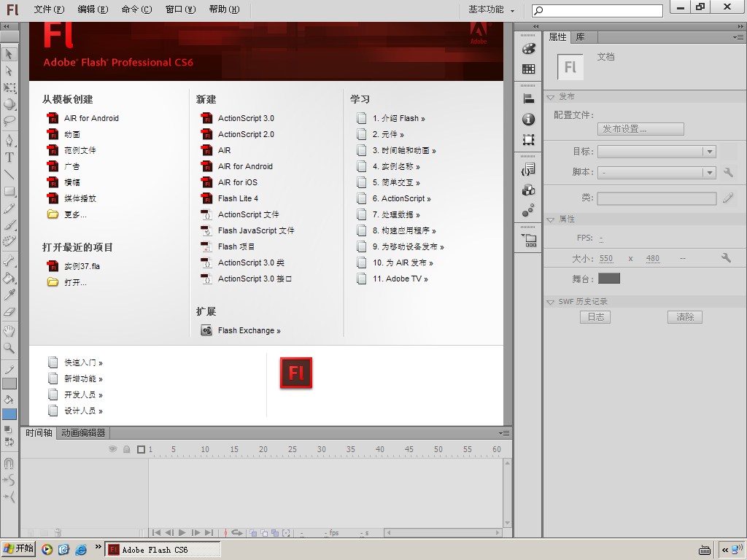Screen dimensions: 747x560
Task: Open the Color panel palette icon
Action: [528, 49]
